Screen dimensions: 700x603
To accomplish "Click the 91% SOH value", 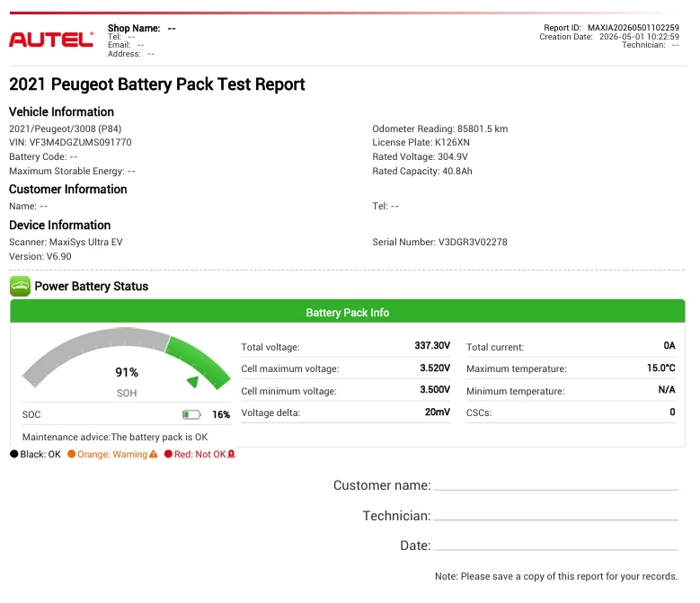I will (x=127, y=372).
